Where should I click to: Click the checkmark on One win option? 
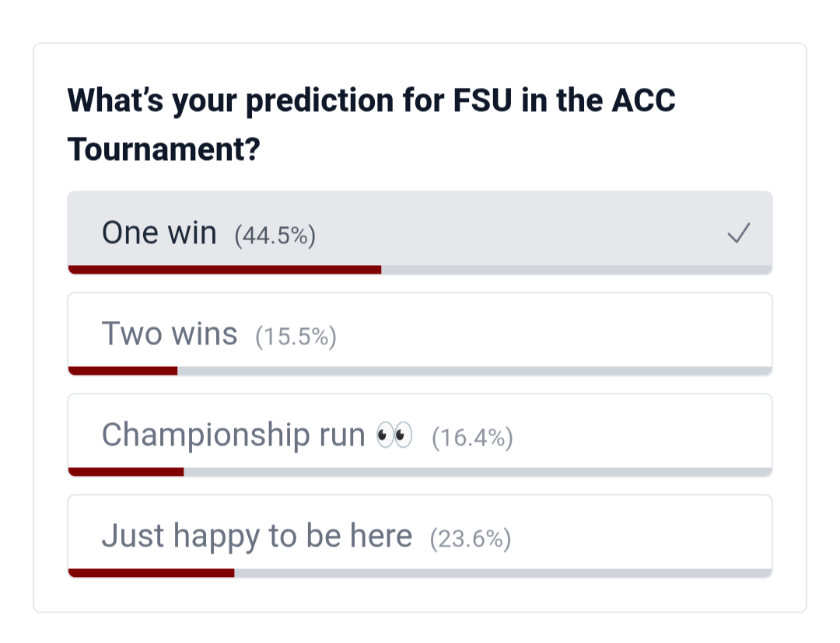(x=738, y=232)
